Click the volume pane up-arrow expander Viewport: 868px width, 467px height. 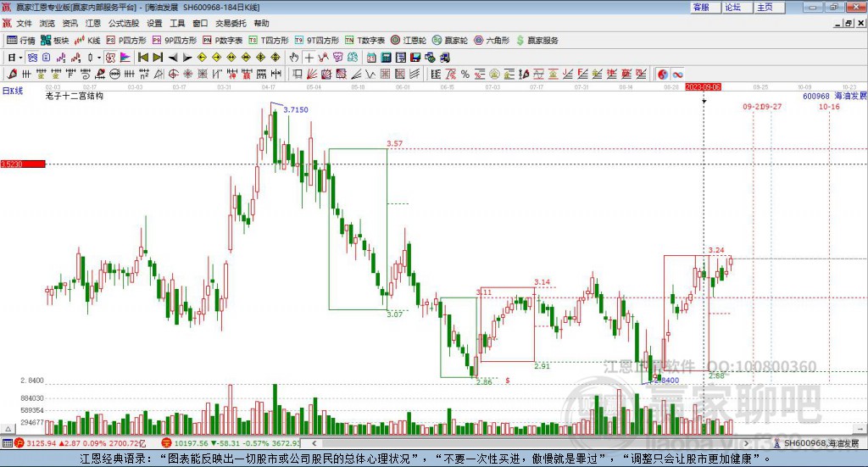pyautogui.click(x=8, y=429)
